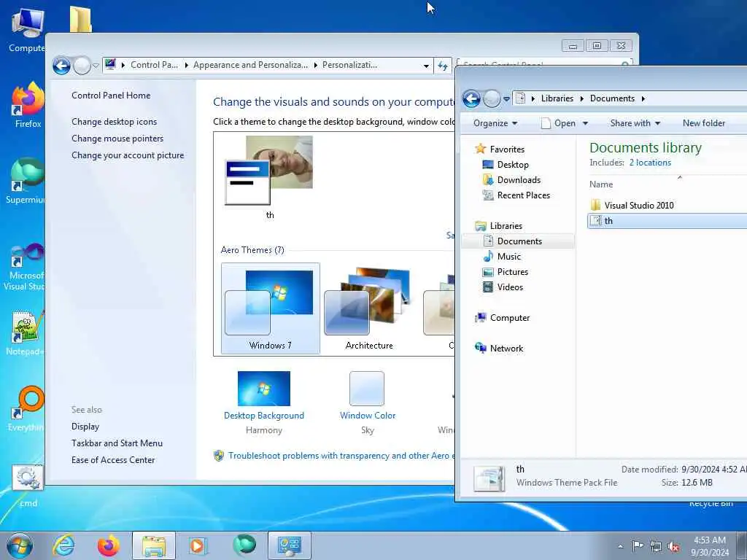This screenshot has width=747, height=560.
Task: Go back in Documents Explorer window
Action: click(x=472, y=98)
